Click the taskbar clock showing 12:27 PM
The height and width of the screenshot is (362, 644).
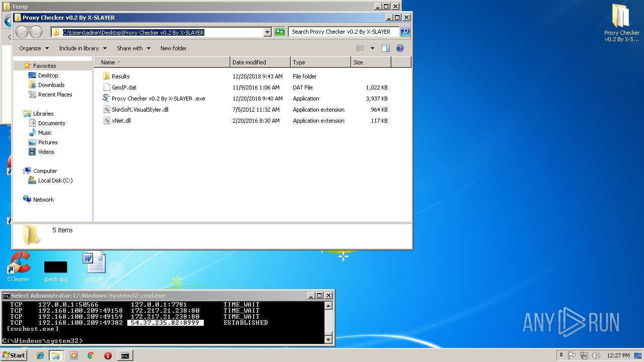(618, 355)
